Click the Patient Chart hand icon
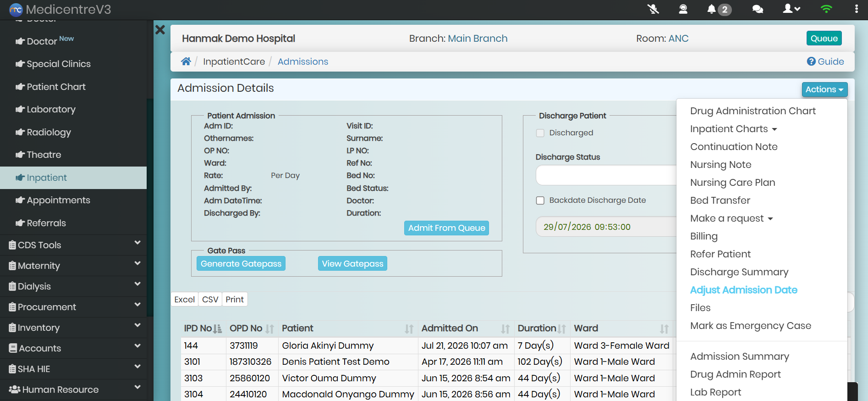The height and width of the screenshot is (401, 868). coord(20,87)
